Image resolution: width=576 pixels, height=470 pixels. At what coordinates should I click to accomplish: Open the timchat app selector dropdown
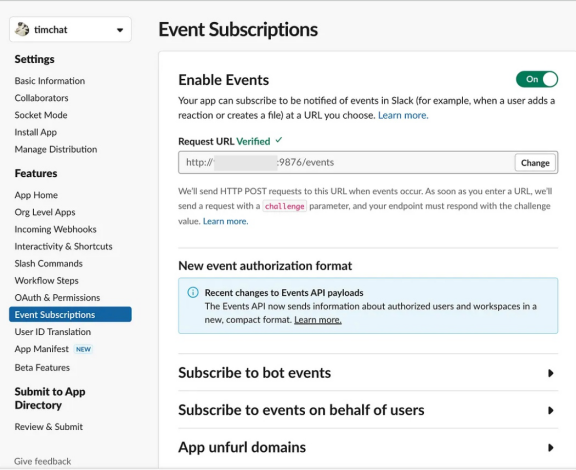click(70, 29)
